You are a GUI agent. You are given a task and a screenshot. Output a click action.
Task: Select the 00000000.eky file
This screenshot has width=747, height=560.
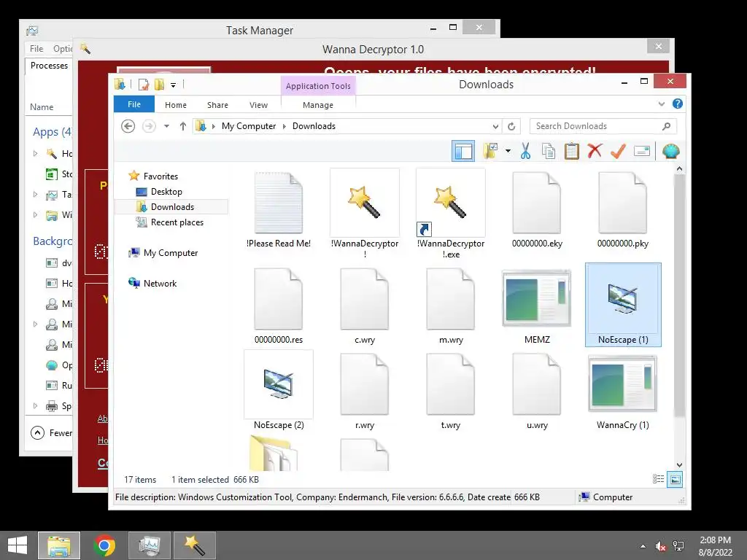537,209
